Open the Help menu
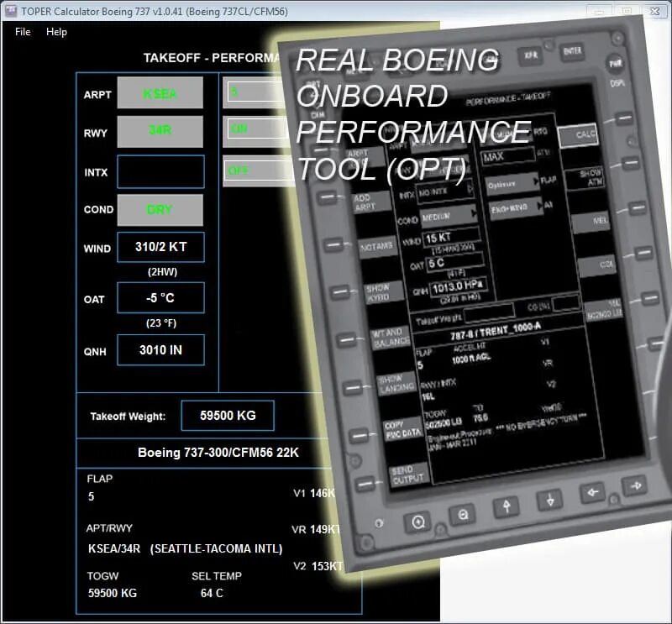 click(56, 32)
